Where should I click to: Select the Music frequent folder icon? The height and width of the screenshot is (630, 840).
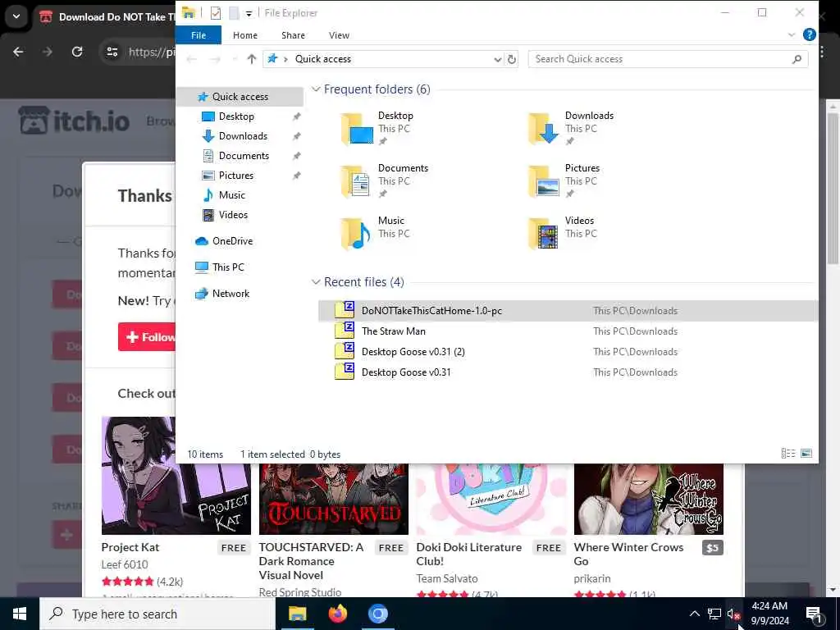(x=357, y=234)
